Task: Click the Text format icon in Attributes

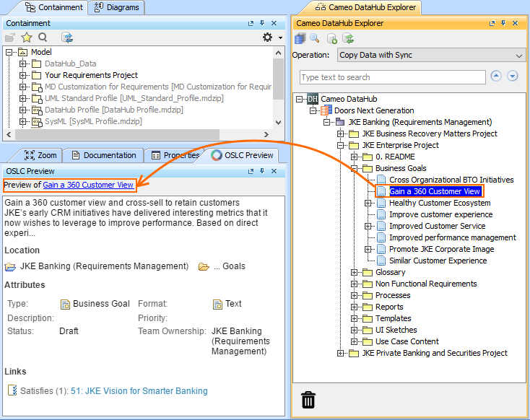Action: tap(217, 305)
